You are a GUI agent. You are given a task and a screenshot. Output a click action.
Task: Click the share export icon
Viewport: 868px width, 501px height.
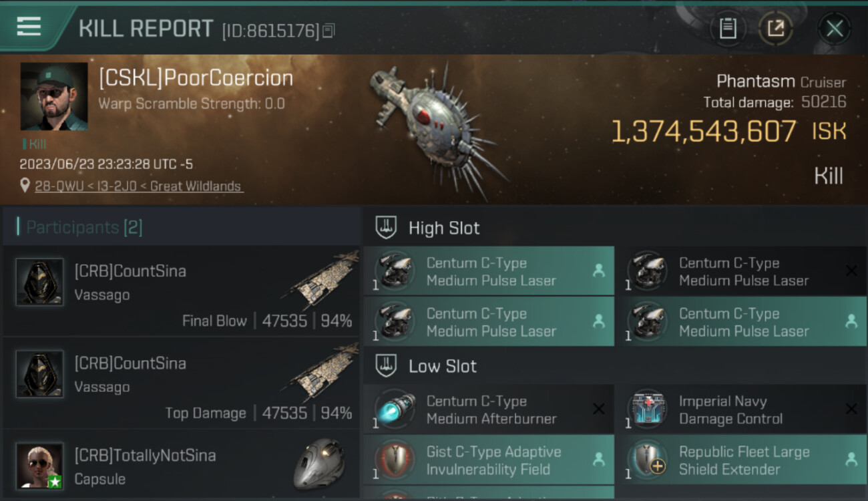click(x=775, y=28)
